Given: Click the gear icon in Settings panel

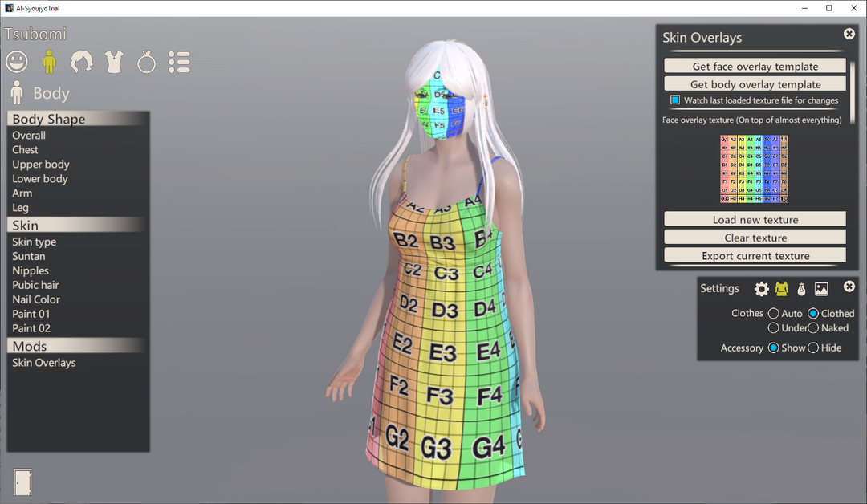Looking at the screenshot, I should [x=760, y=289].
